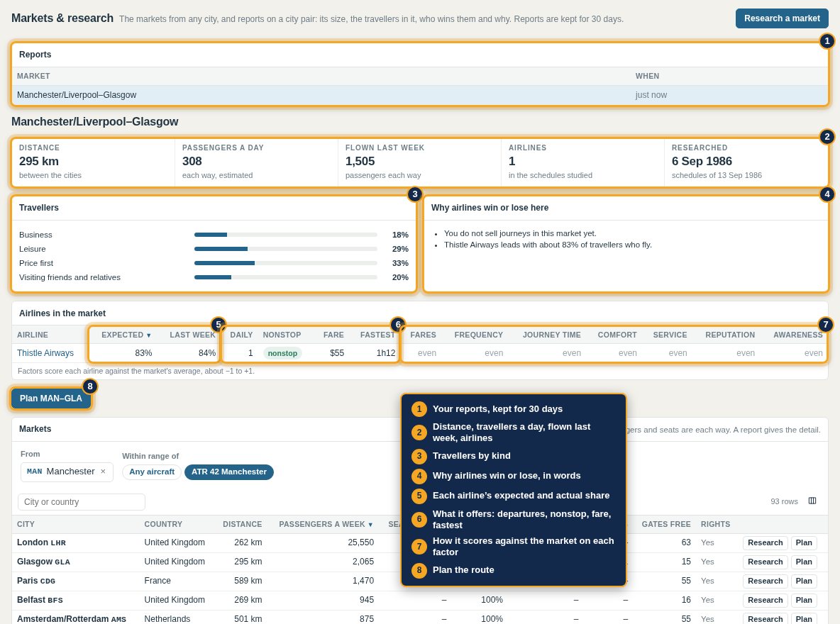Viewport: 840px width, 624px height.
Task: Click the RIGHTS column header
Action: (x=715, y=525)
